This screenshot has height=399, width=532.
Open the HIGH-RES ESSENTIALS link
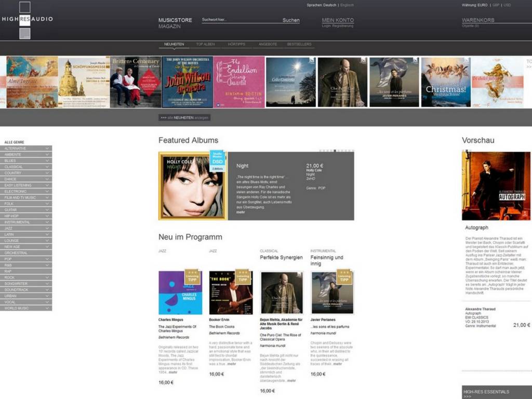[486, 392]
